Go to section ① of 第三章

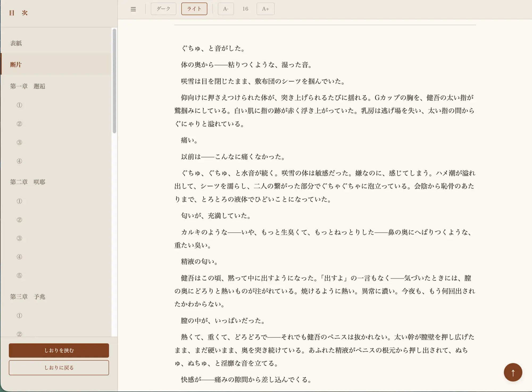tap(19, 316)
